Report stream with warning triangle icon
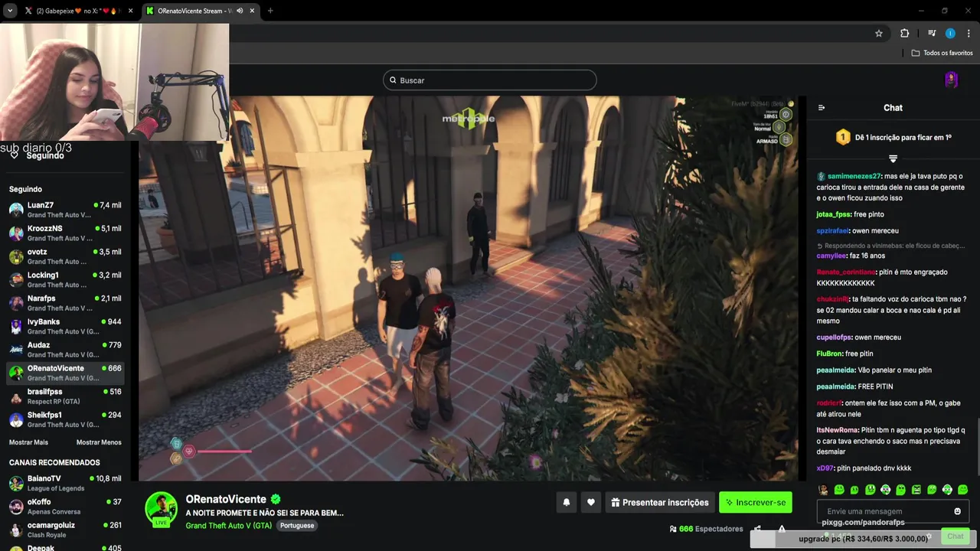Screen dimensions: 980x551 782,529
